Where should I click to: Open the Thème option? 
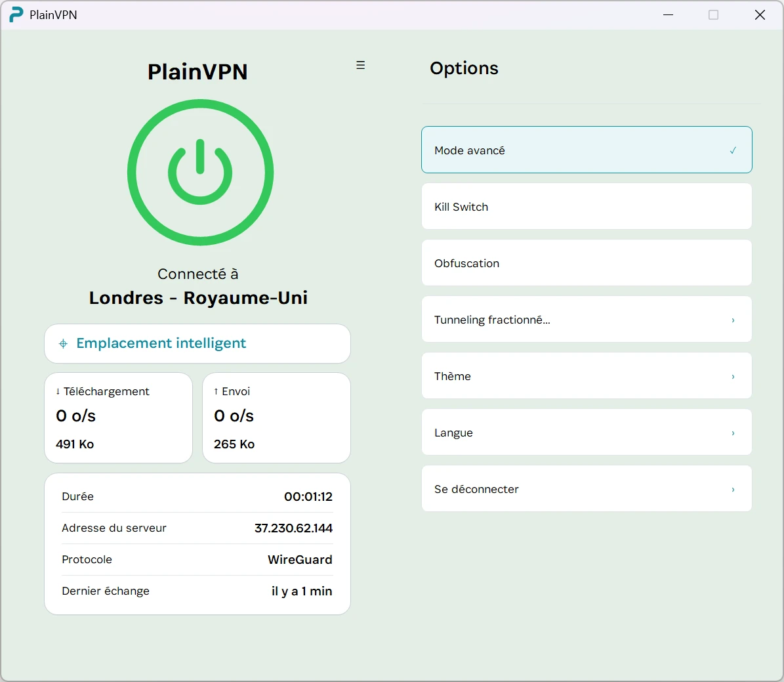[587, 375]
